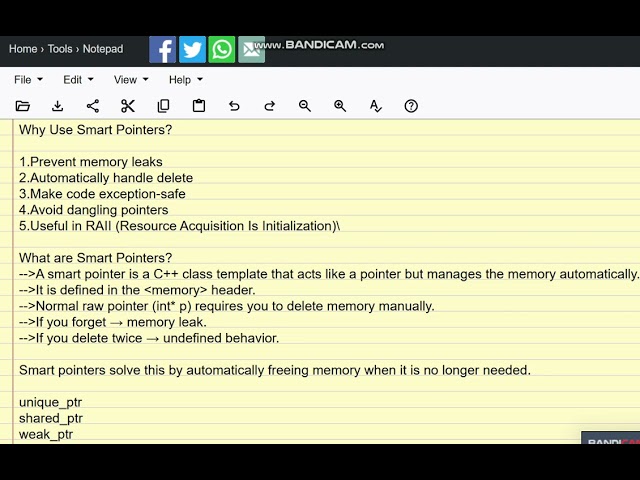Go to Home breadcrumb link
640x480 pixels.
point(23,49)
